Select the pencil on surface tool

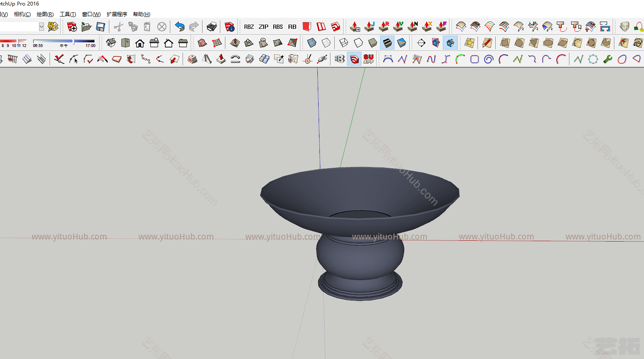(487, 43)
